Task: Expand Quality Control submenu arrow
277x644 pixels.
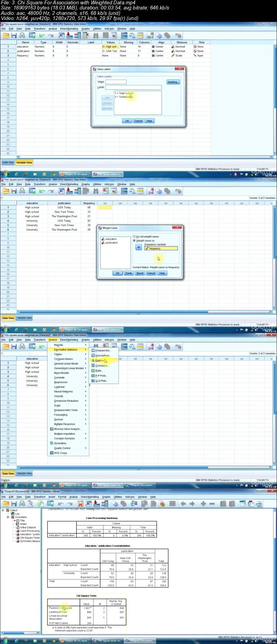Action: tap(86, 448)
